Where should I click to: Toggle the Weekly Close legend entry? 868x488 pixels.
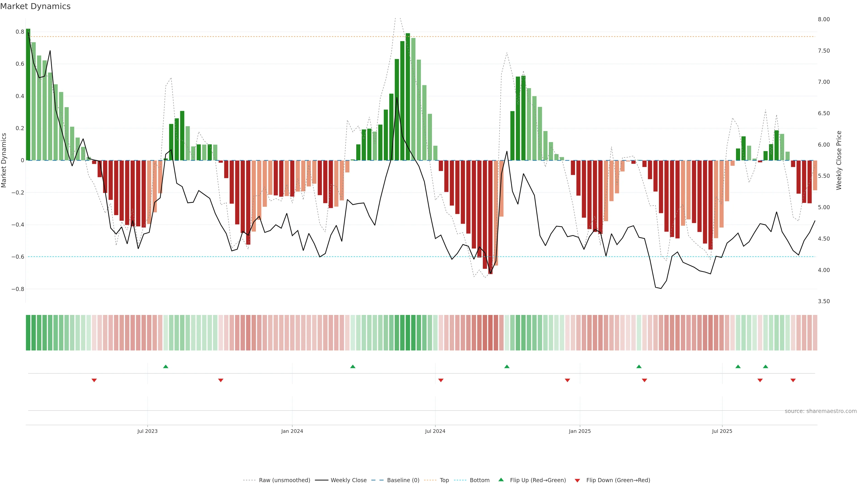point(348,480)
